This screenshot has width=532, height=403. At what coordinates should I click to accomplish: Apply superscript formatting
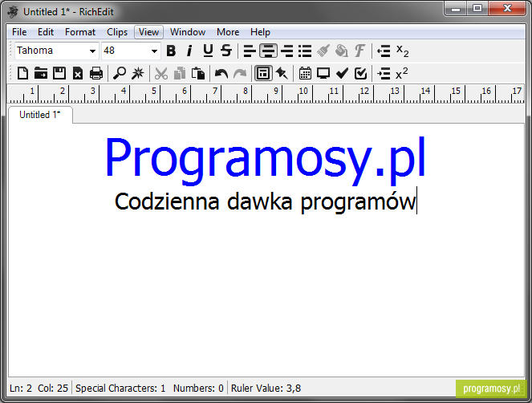click(x=402, y=73)
